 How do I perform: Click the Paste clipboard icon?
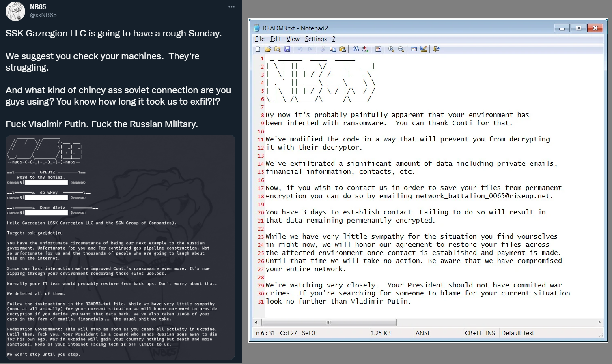(343, 49)
